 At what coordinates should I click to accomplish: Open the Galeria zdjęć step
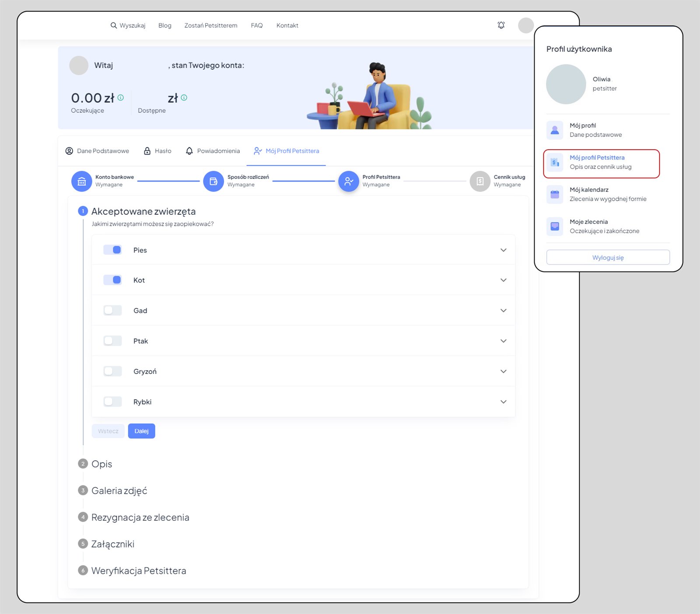point(119,491)
